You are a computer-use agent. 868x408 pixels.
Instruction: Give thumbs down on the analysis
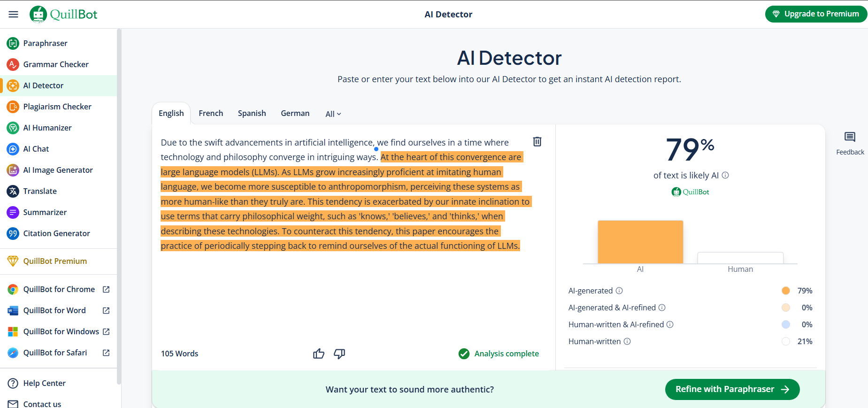[339, 354]
